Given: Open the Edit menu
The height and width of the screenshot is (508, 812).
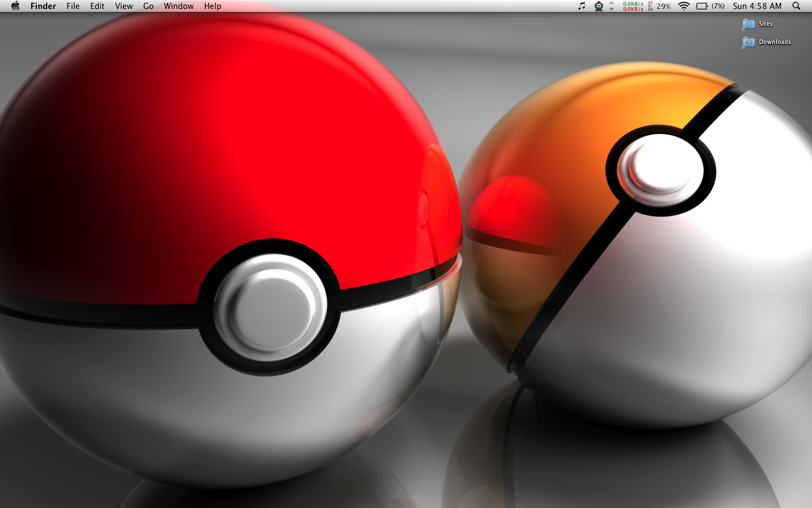Looking at the screenshot, I should pyautogui.click(x=98, y=6).
